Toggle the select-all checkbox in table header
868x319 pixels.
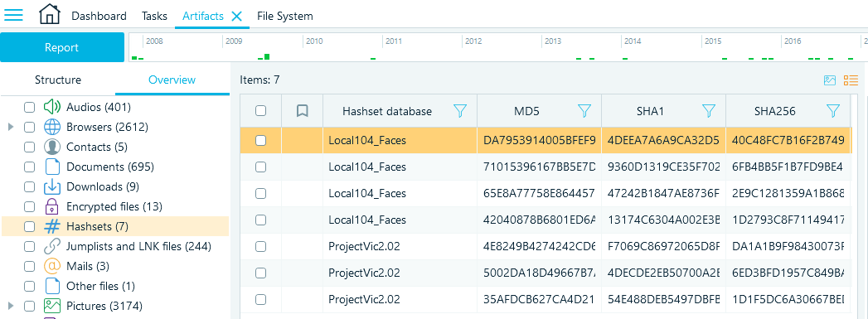click(261, 111)
